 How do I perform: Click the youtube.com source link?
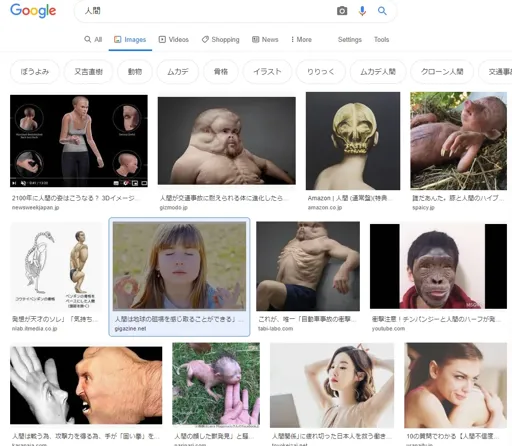click(388, 329)
